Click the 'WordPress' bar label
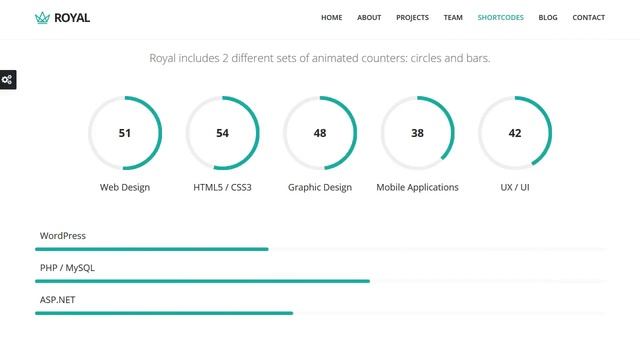This screenshot has height=360, width=640. point(63,236)
